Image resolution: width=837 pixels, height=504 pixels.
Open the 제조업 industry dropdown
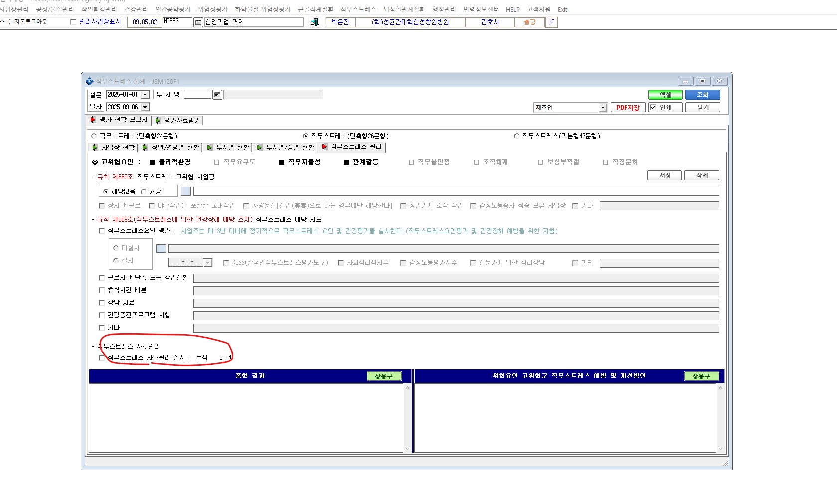click(603, 108)
